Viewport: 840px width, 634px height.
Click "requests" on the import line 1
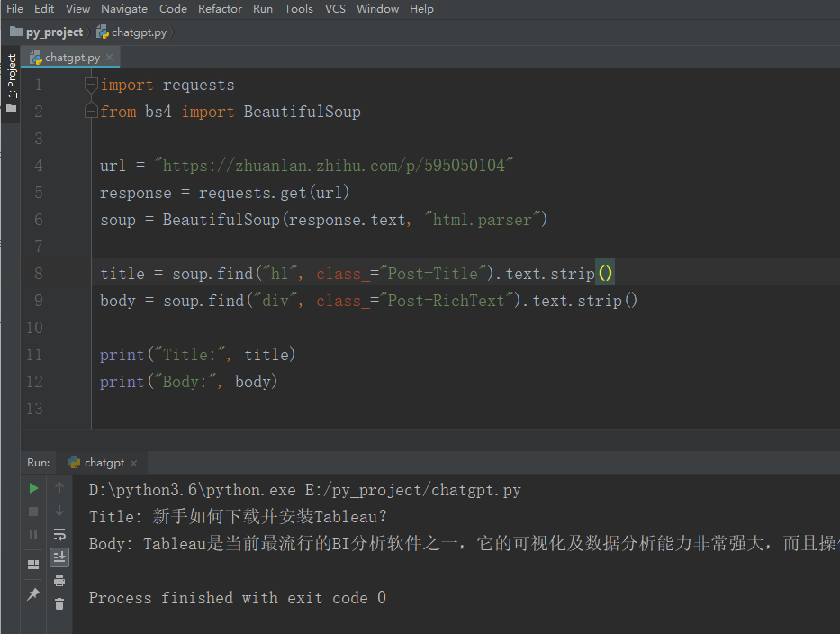(x=198, y=85)
